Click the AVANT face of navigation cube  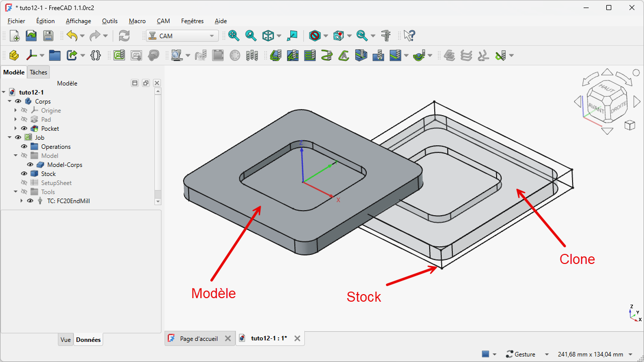point(596,106)
